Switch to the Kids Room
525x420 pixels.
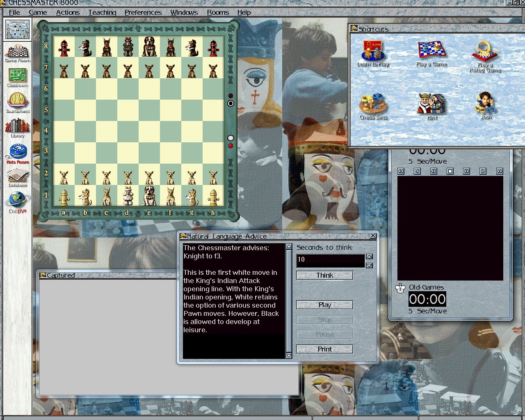(x=18, y=154)
